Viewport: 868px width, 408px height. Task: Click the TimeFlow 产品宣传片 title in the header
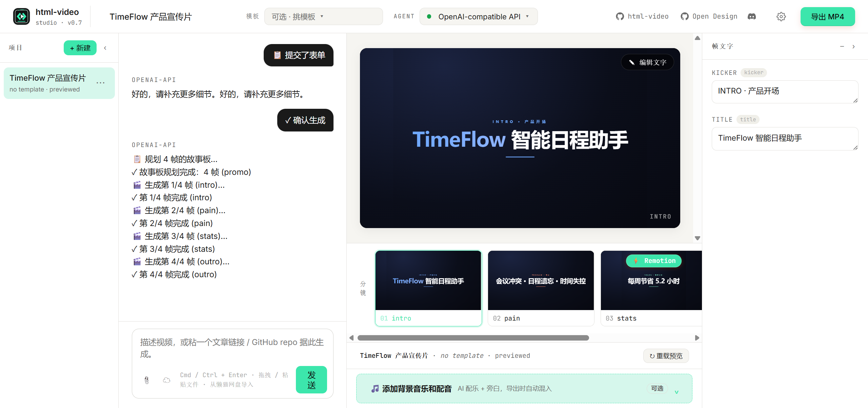click(x=151, y=17)
